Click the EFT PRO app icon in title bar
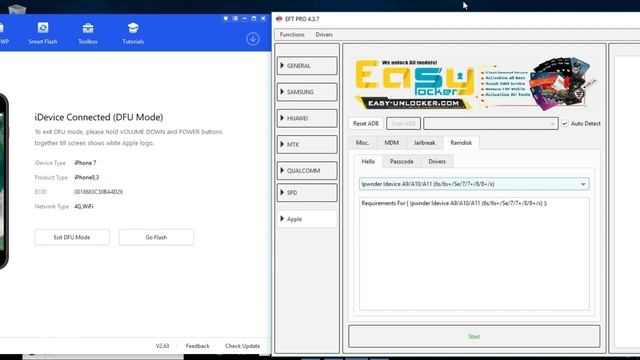This screenshot has height=360, width=640. (279, 19)
